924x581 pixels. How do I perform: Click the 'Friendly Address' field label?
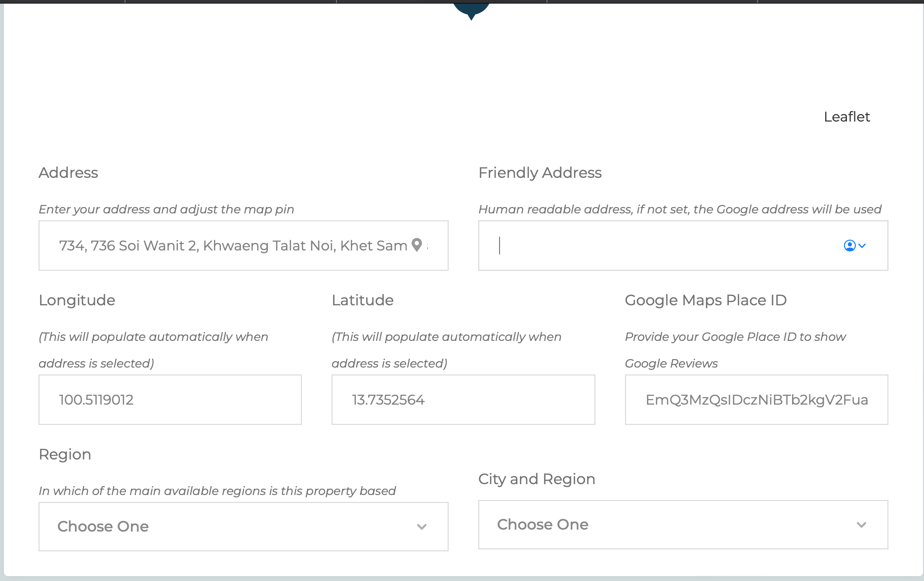tap(540, 173)
